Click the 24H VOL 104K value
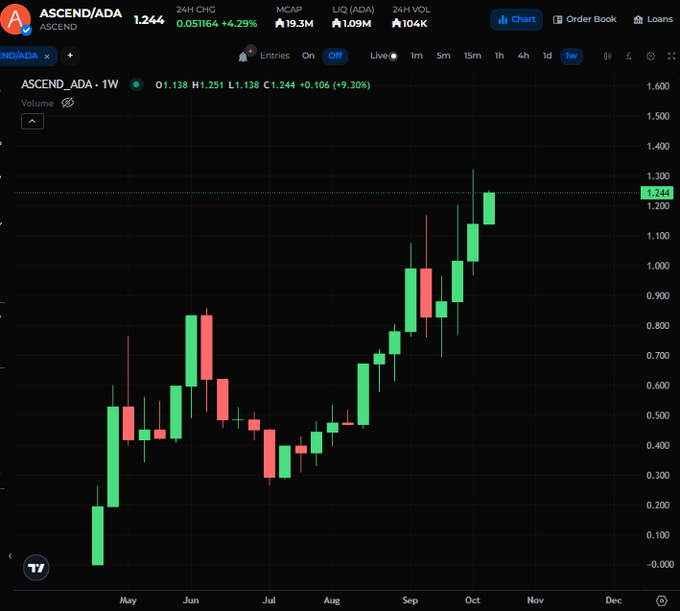The image size is (680, 611). pos(409,23)
